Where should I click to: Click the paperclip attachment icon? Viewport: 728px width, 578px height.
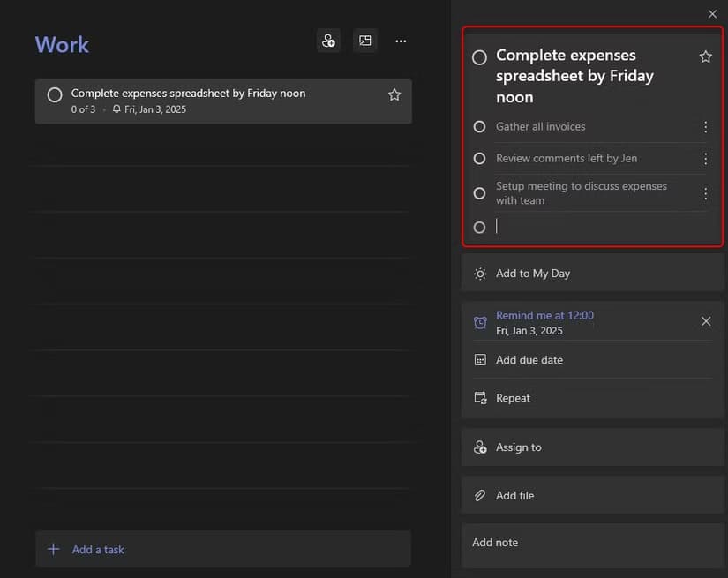tap(480, 495)
